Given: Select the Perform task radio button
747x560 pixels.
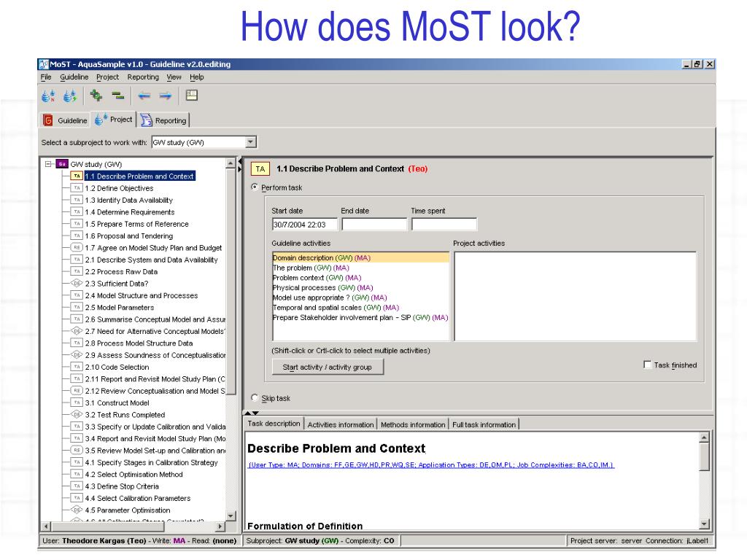Looking at the screenshot, I should coord(255,187).
